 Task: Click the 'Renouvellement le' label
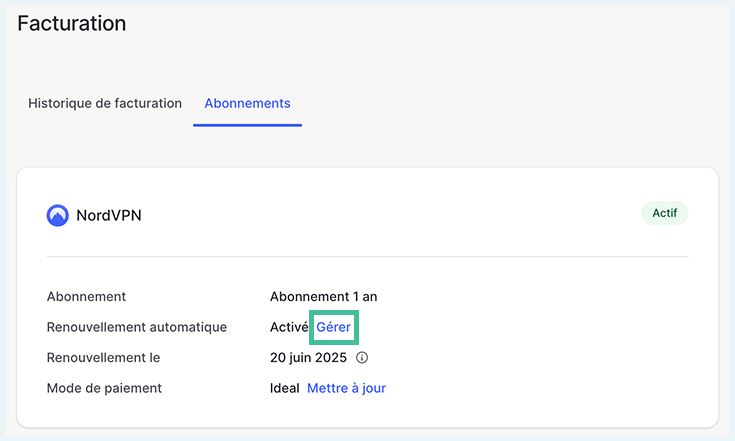tap(104, 358)
